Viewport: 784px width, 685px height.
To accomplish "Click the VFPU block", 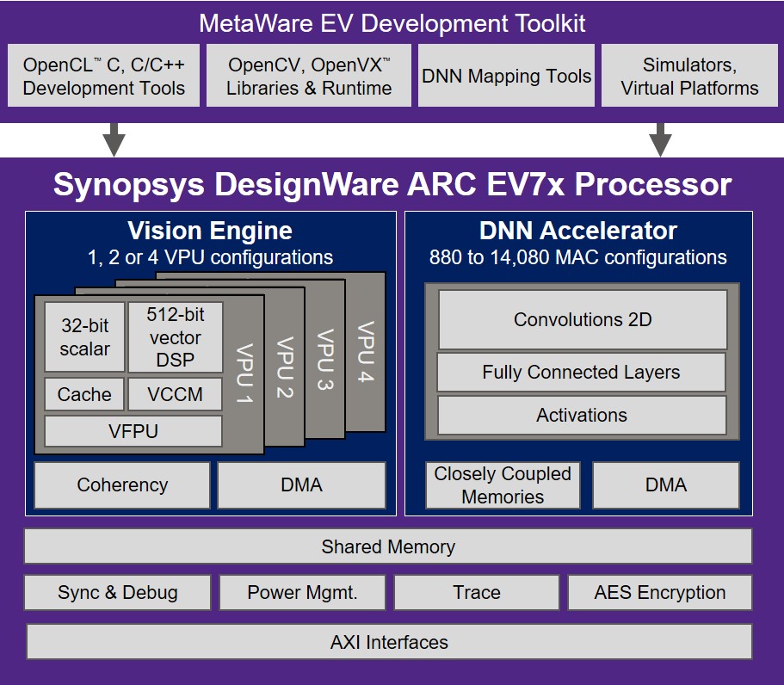I will point(133,431).
